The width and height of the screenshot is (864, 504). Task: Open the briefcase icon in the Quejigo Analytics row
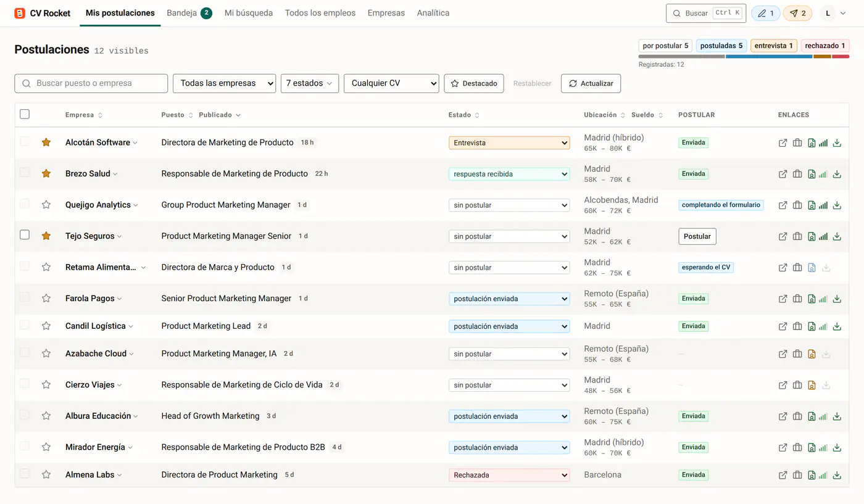coord(797,205)
